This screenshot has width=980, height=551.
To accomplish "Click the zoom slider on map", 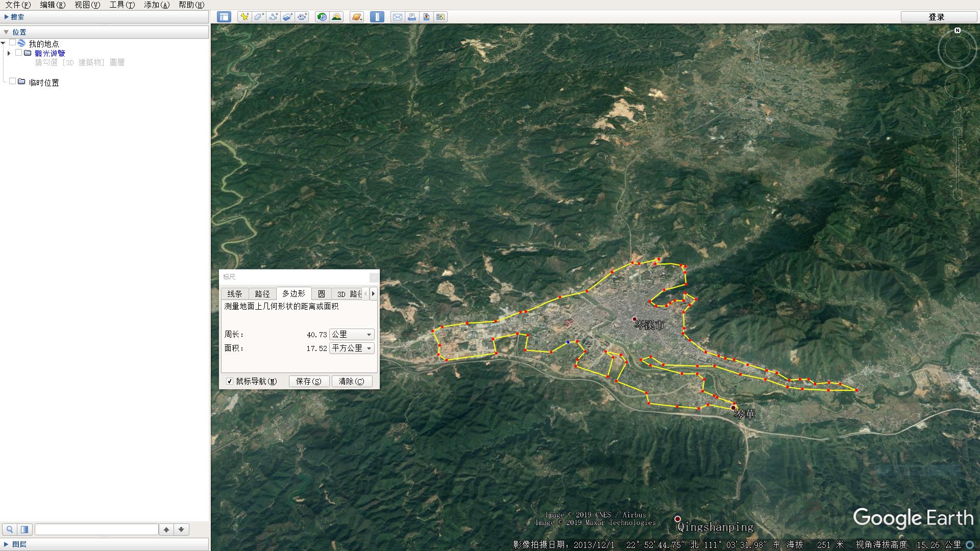I will click(x=957, y=163).
